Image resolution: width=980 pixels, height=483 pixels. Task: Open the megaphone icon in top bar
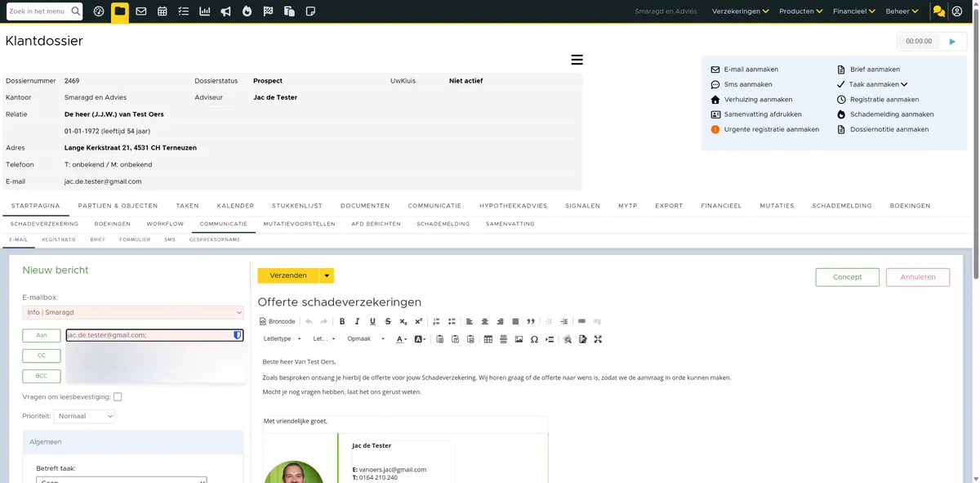pyautogui.click(x=226, y=11)
